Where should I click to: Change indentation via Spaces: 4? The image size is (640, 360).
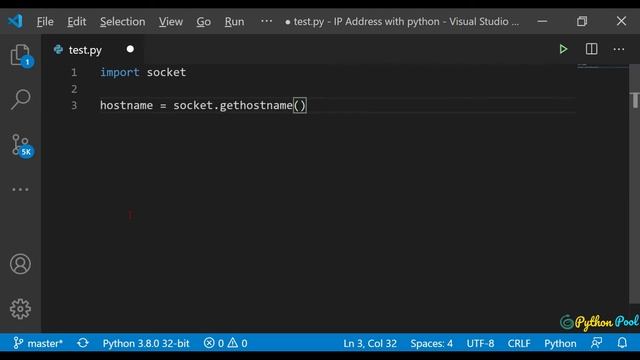[431, 343]
